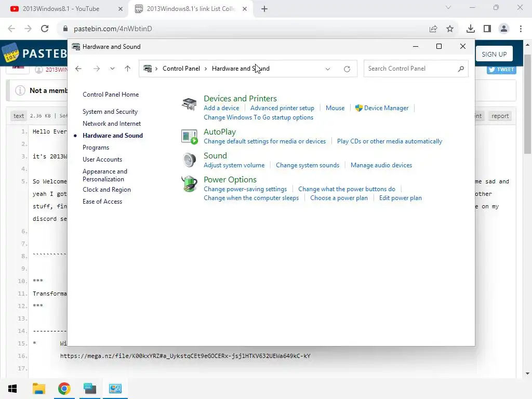Open Advanced printer setup

(282, 108)
